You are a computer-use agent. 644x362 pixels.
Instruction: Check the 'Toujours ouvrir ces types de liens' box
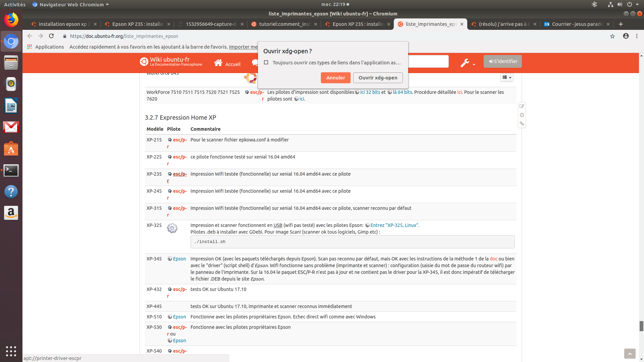tap(266, 62)
